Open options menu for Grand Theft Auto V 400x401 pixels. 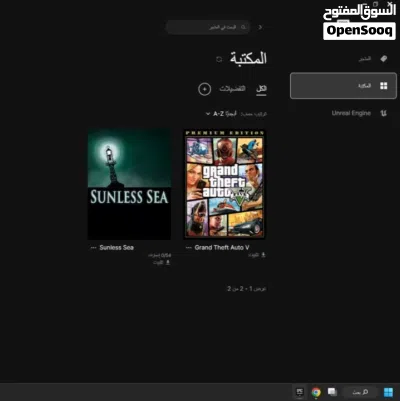point(189,248)
